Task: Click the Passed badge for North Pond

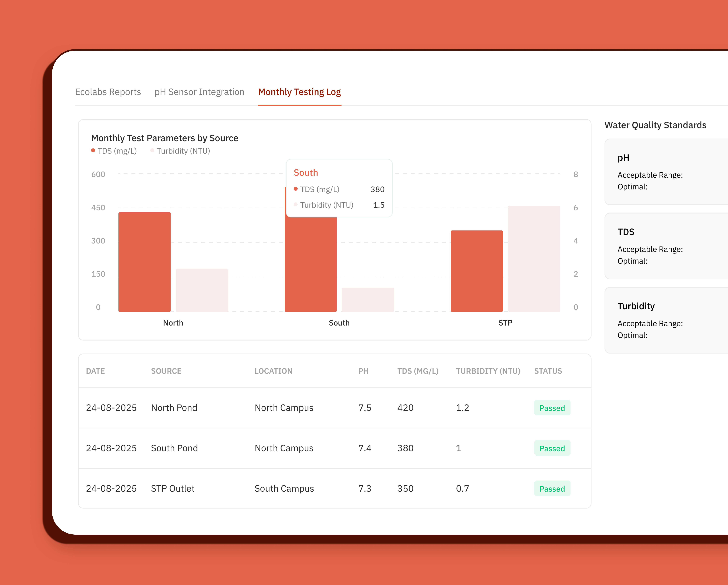Action: pos(552,408)
